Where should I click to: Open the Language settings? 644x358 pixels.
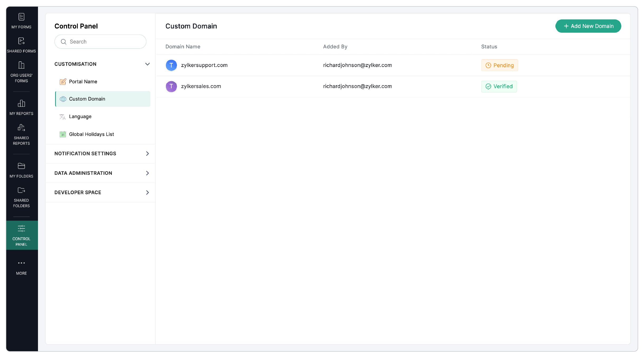point(80,116)
